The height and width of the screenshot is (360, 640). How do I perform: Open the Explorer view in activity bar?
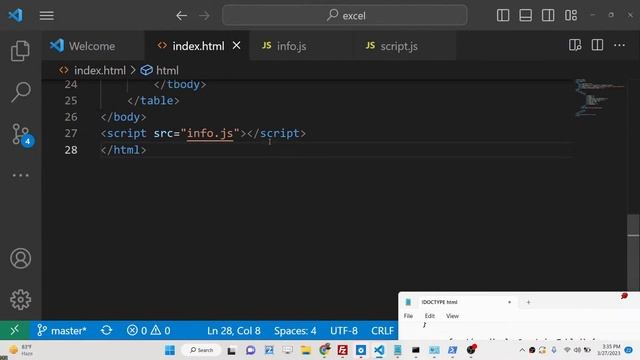point(20,51)
